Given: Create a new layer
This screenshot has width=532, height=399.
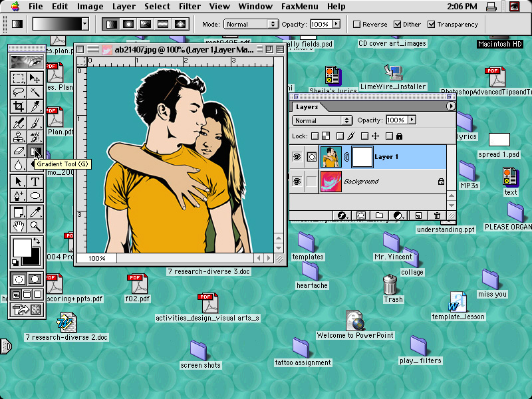Looking at the screenshot, I should pyautogui.click(x=418, y=215).
